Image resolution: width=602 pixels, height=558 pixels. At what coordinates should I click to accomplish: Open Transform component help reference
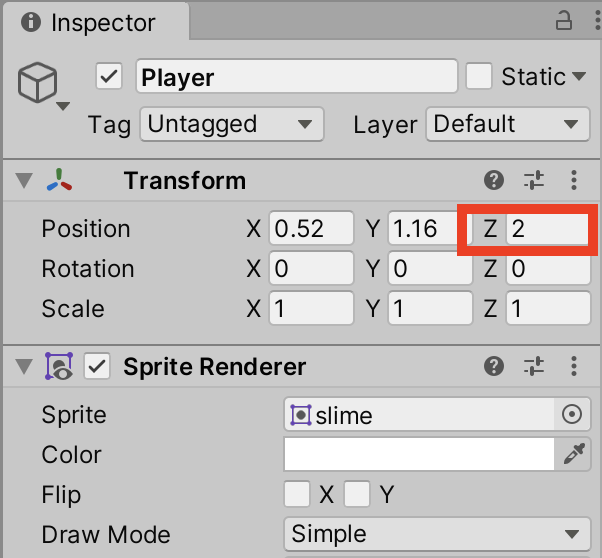coord(494,180)
